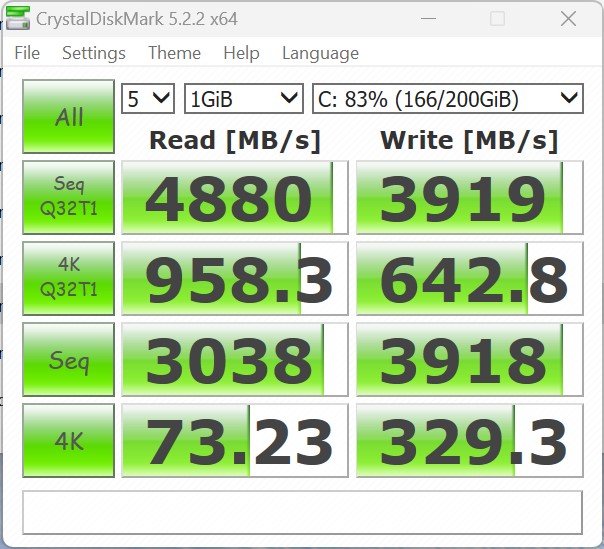The width and height of the screenshot is (604, 549).
Task: Minimize the CrystalDiskMark window
Action: click(428, 18)
